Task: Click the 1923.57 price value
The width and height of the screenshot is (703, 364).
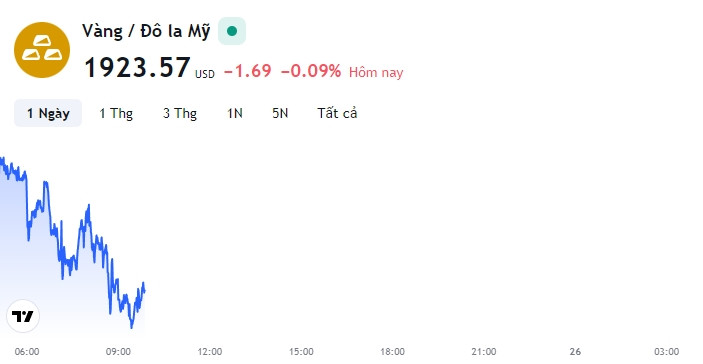Action: [x=137, y=68]
